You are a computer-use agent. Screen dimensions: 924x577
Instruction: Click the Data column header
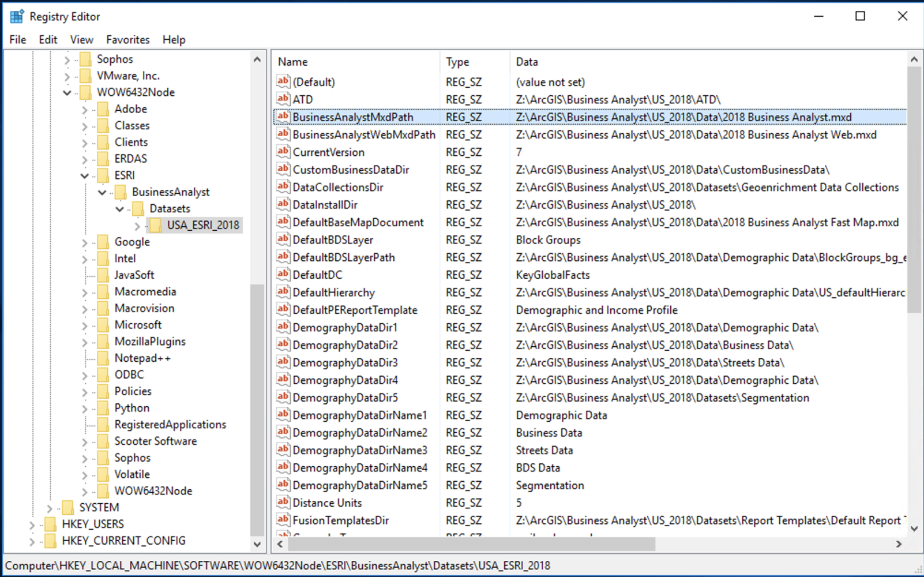click(708, 62)
